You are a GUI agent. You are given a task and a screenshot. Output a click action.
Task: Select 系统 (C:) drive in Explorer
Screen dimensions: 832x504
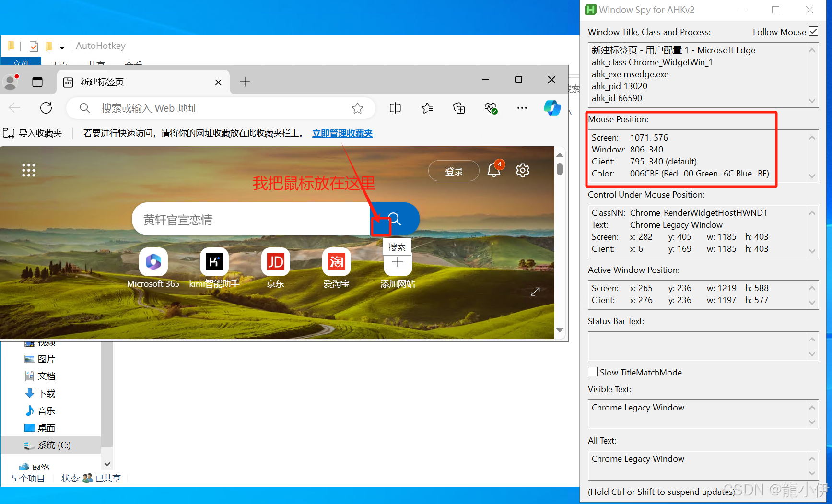tap(48, 445)
